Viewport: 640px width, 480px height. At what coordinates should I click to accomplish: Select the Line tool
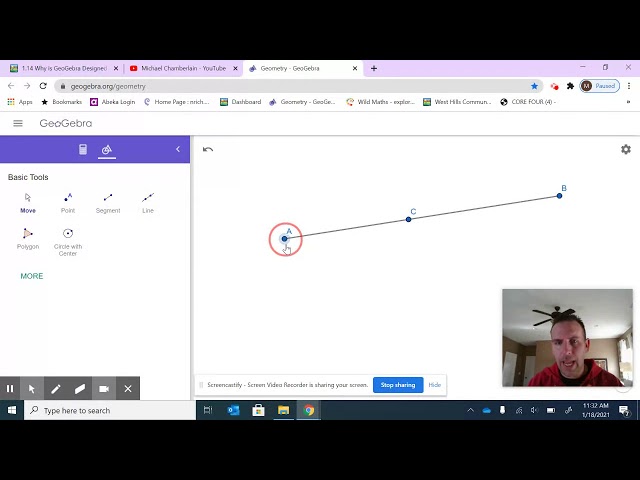[x=148, y=203]
